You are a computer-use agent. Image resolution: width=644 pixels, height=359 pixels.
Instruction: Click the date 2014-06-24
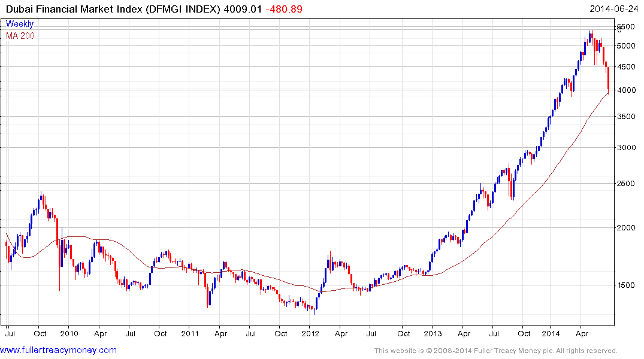[x=613, y=9]
